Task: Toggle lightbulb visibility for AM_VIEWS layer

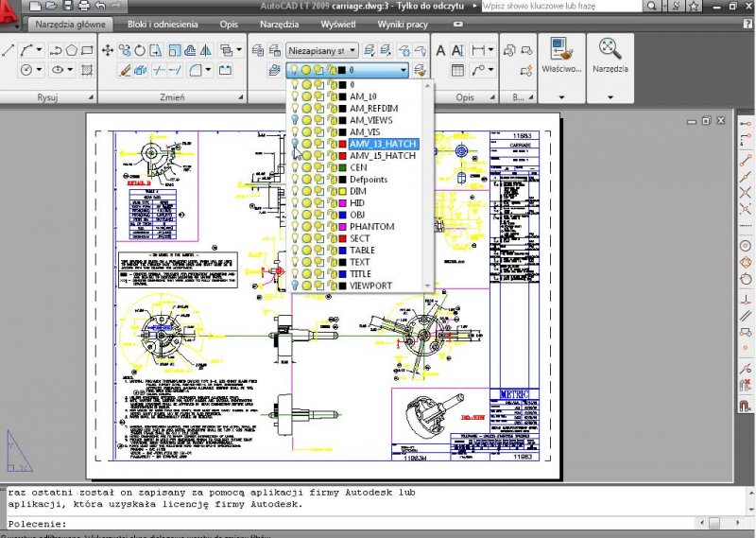Action: [x=295, y=120]
